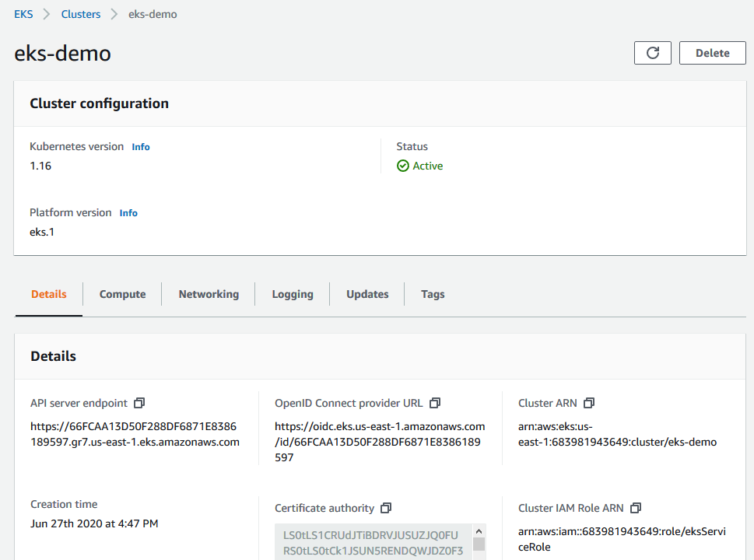Click the role/eksServiceRole ARN text
The image size is (754, 560).
[x=622, y=539]
